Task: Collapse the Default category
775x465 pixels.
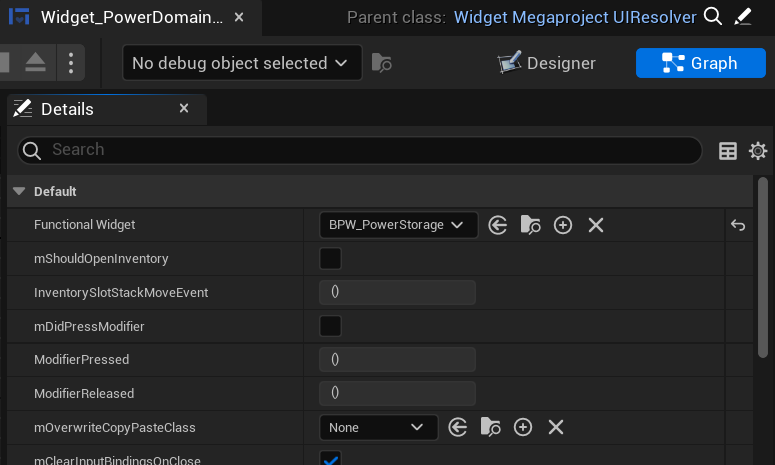Action: 19,191
